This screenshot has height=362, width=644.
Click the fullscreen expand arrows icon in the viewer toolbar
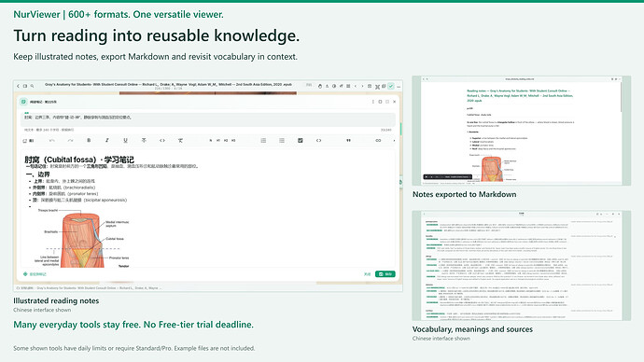(377, 87)
